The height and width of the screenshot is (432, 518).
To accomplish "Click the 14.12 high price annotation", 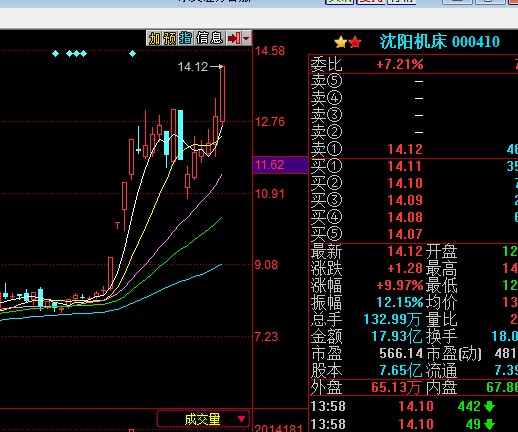I will [193, 67].
